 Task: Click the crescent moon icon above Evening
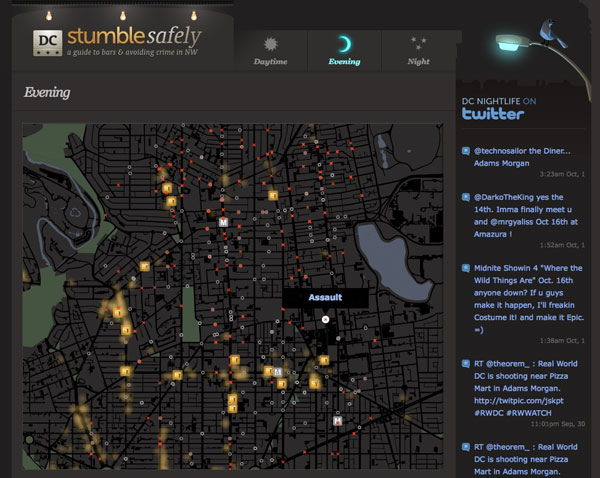point(344,44)
